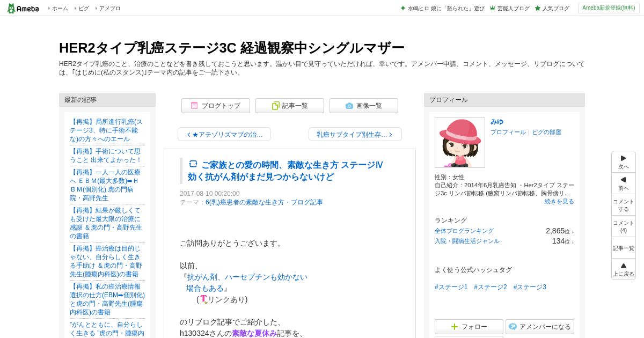Open article title ご家族との愛の時間
The image size is (644, 338).
(286, 171)
